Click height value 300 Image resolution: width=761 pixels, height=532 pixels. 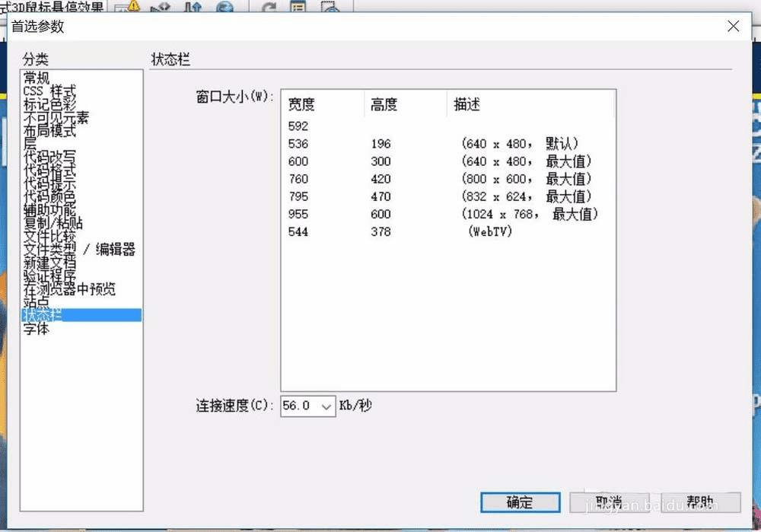(381, 161)
